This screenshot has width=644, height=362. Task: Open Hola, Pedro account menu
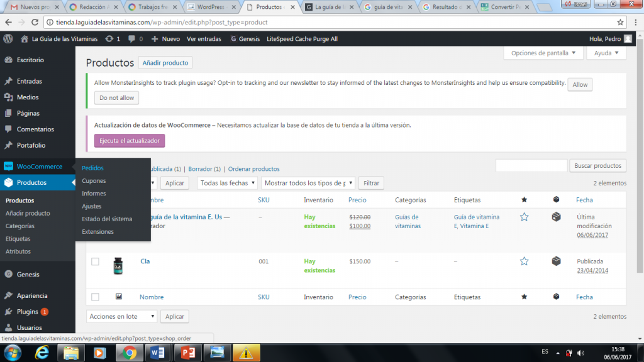(610, 38)
